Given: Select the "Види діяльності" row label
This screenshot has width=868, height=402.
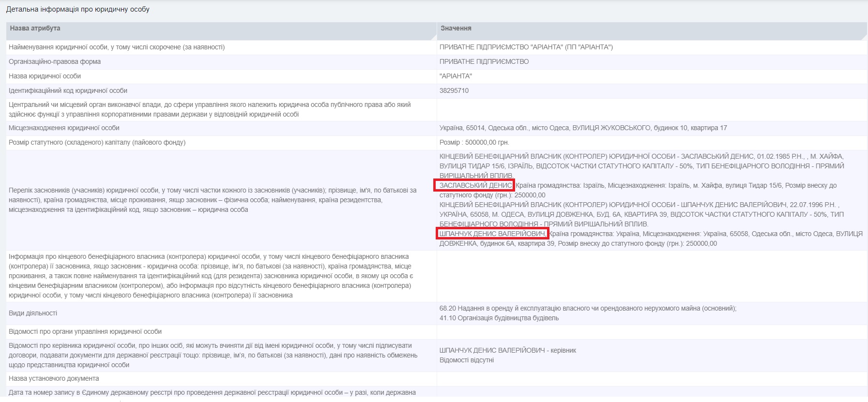Looking at the screenshot, I should (33, 313).
